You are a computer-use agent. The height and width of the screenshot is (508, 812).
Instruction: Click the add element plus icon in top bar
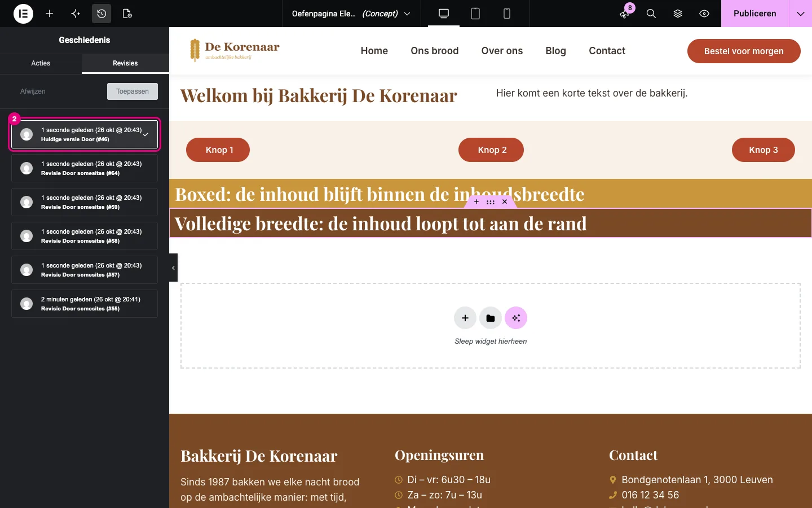(50, 14)
